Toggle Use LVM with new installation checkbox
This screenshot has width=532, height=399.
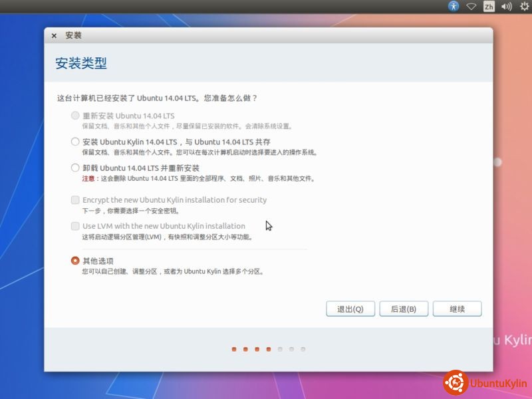pyautogui.click(x=75, y=226)
